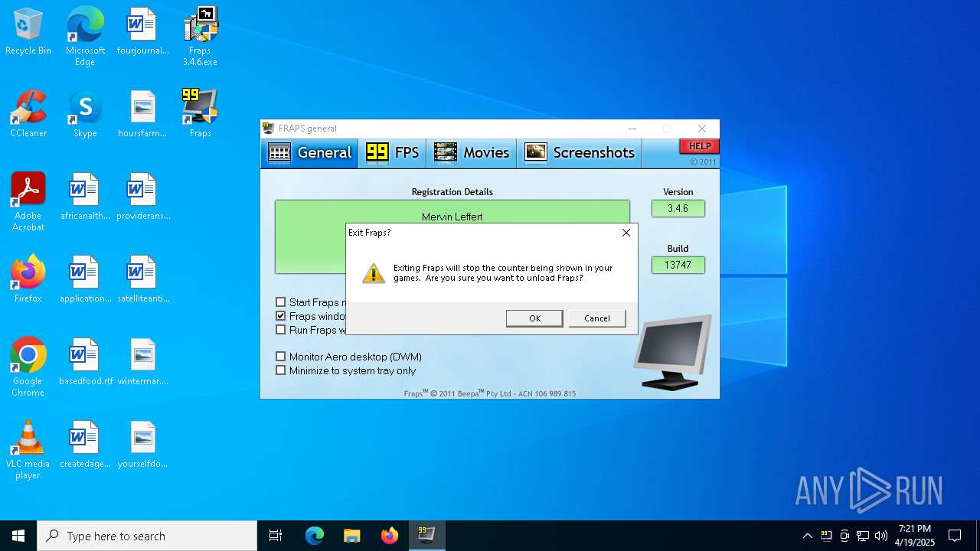Screen dimensions: 980x551
Task: Select the satelliteanti Word document icon
Action: (x=142, y=280)
